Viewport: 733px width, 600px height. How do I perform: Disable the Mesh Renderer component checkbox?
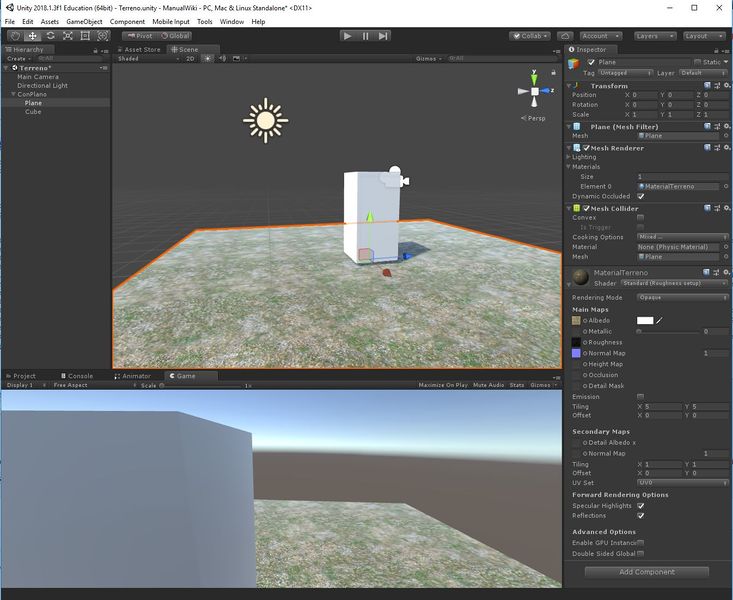pyautogui.click(x=586, y=148)
